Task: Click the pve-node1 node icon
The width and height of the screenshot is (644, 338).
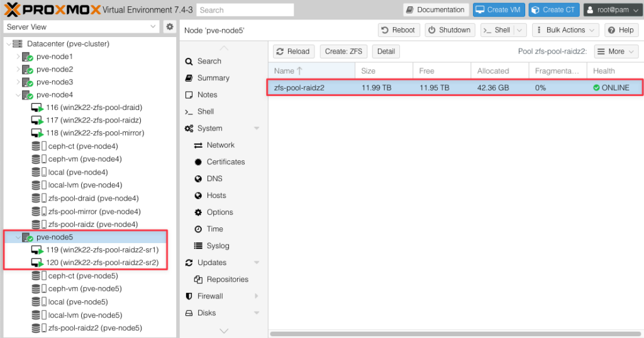Action: 28,57
